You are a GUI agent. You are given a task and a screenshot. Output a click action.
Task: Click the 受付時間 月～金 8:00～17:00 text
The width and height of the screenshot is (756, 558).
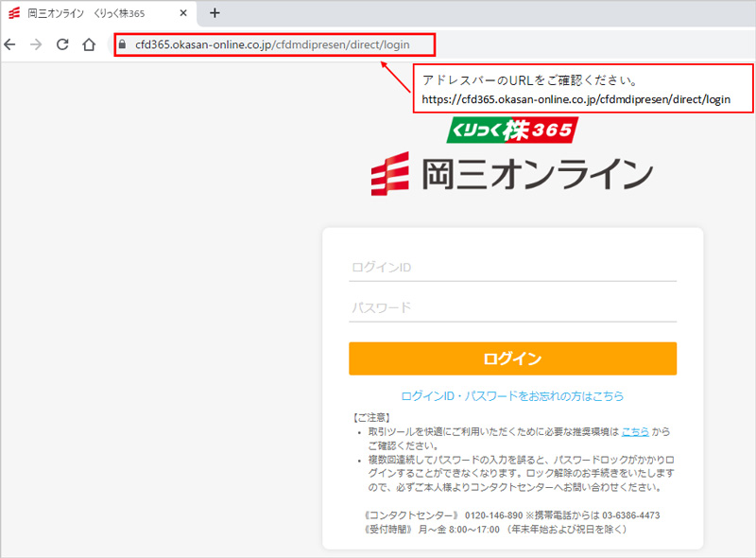[432, 530]
